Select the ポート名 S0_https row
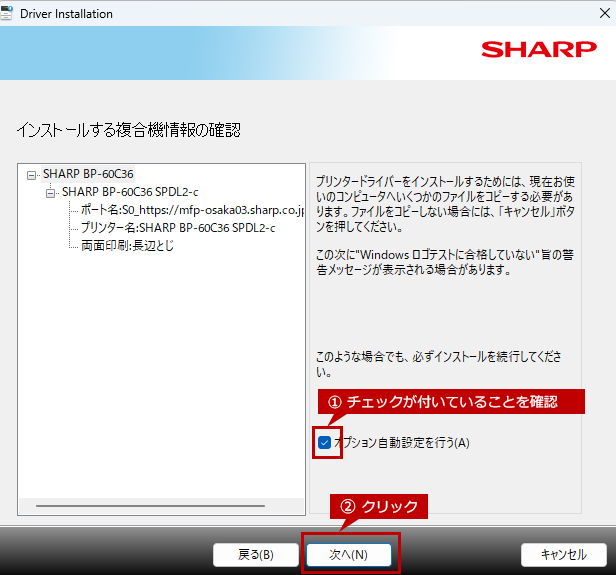This screenshot has width=616, height=575. click(x=192, y=210)
